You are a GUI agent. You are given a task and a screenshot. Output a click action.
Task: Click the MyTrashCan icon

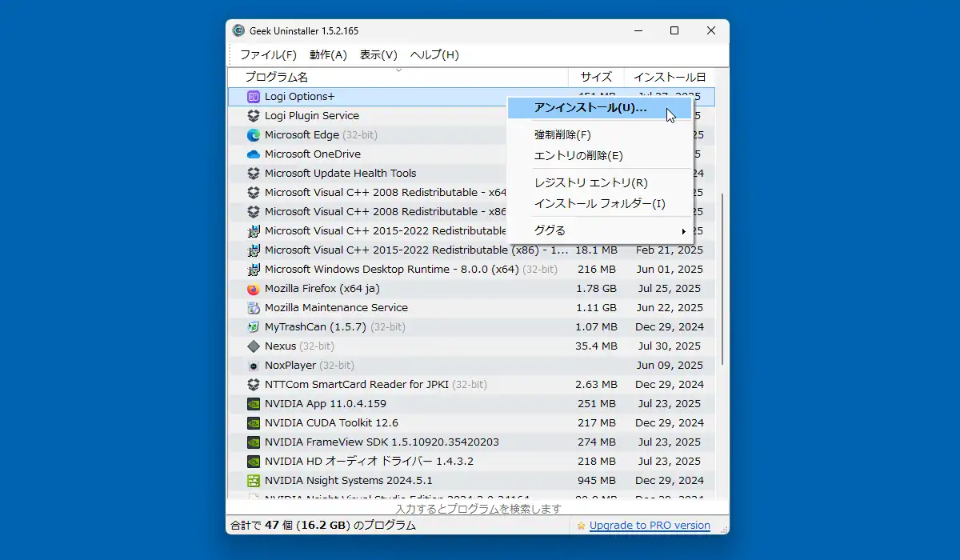pyautogui.click(x=254, y=327)
